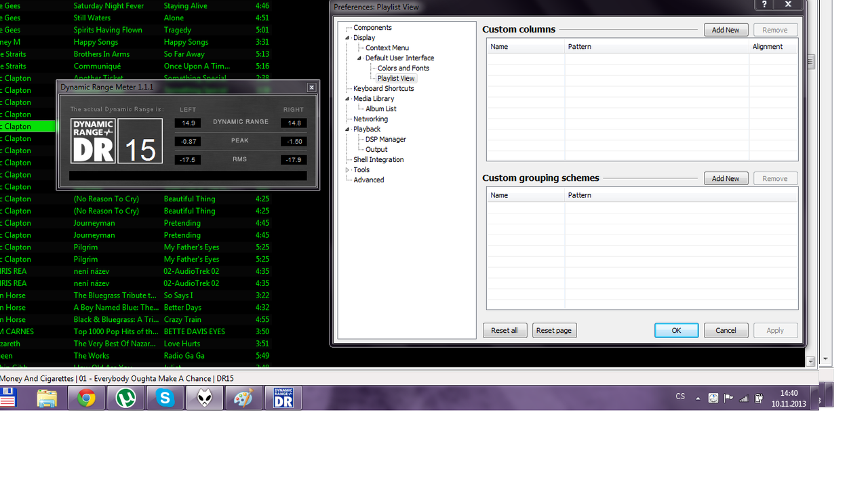Click Add New for Custom columns
Viewport: 868px width, 488px height.
[x=726, y=30]
